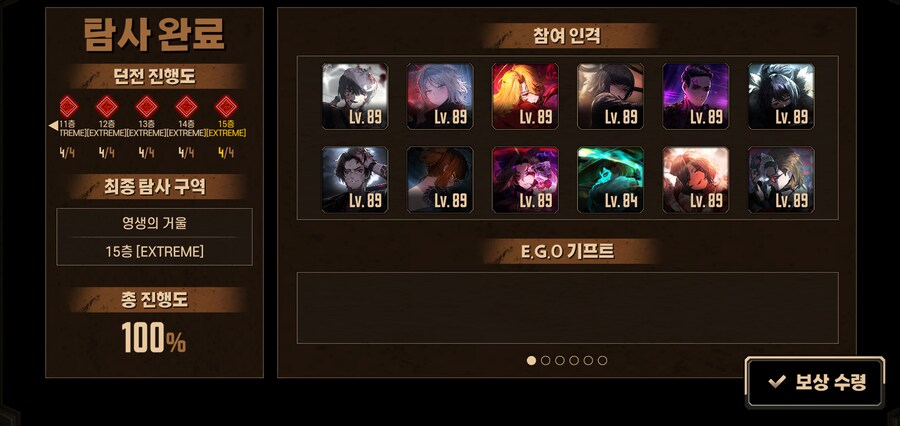Switch to last page indicator dot

[x=602, y=361]
